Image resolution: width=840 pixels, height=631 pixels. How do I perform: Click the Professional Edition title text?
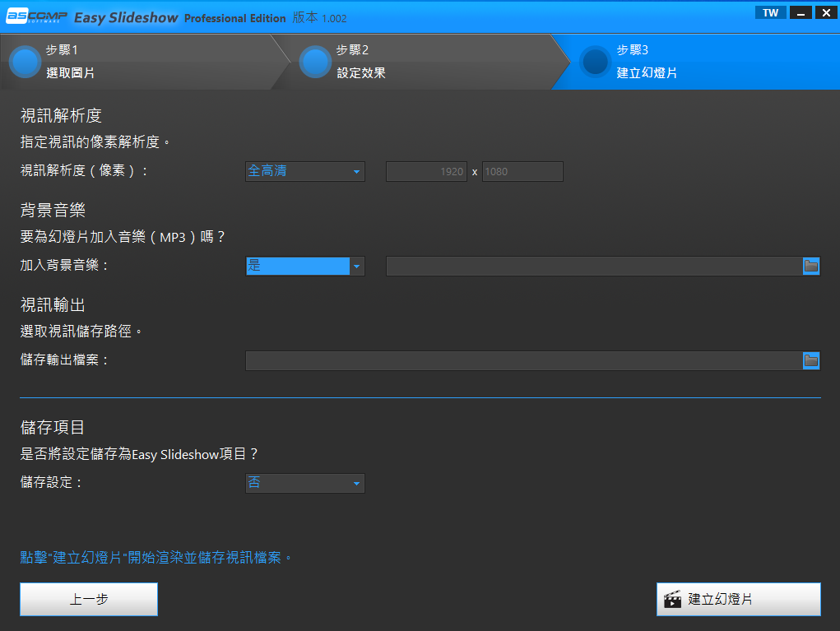(x=235, y=18)
